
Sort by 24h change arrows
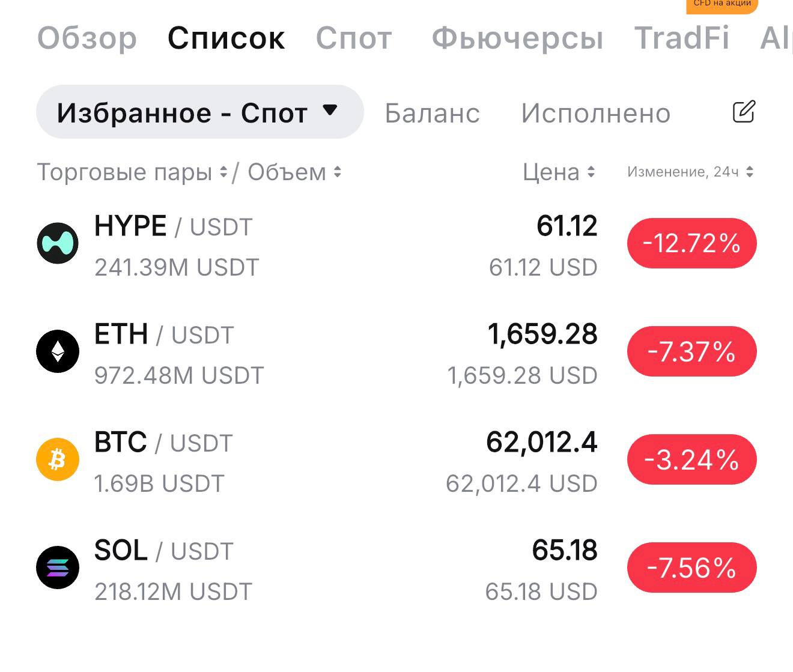point(750,172)
